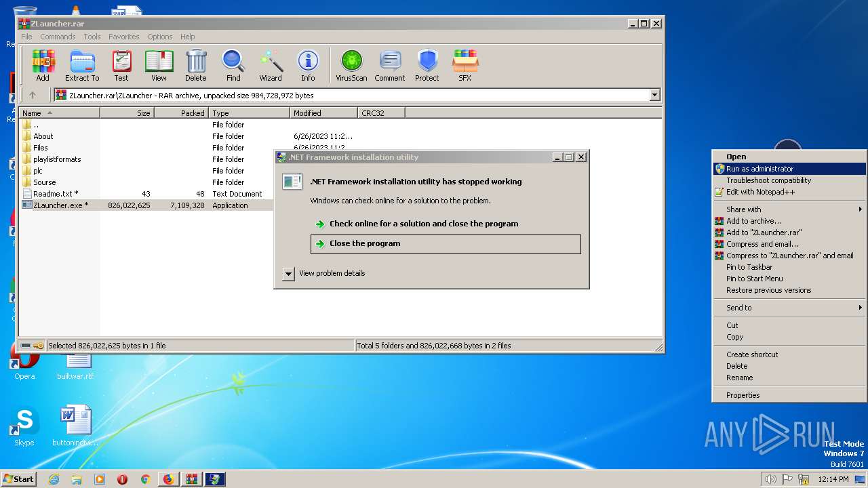This screenshot has height=488, width=868.
Task: Click the Find magnifier icon
Action: pyautogui.click(x=233, y=66)
